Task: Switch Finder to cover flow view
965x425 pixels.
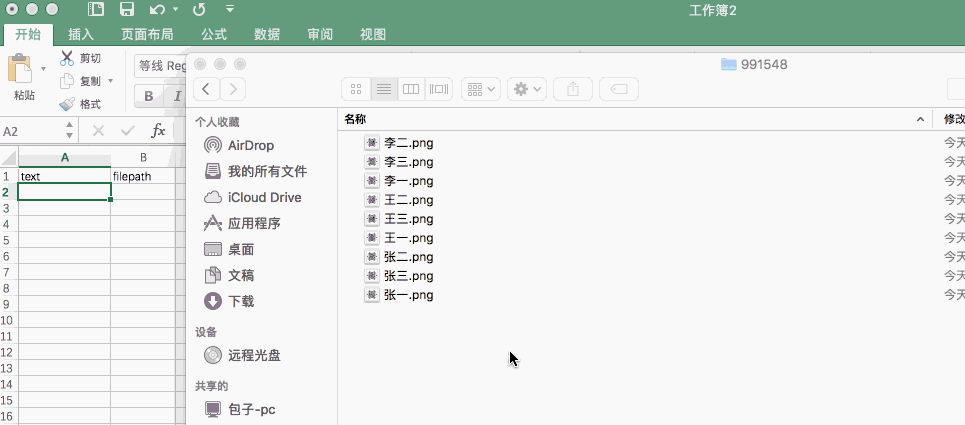Action: [x=439, y=89]
